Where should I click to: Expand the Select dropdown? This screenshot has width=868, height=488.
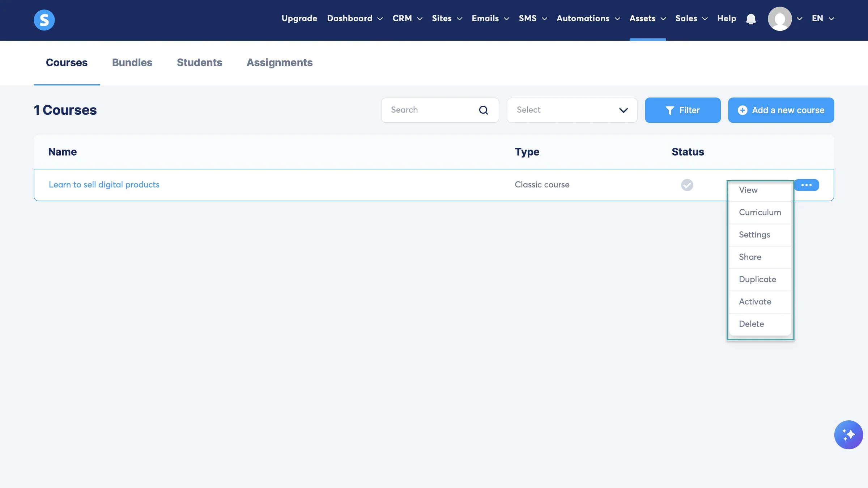[572, 110]
